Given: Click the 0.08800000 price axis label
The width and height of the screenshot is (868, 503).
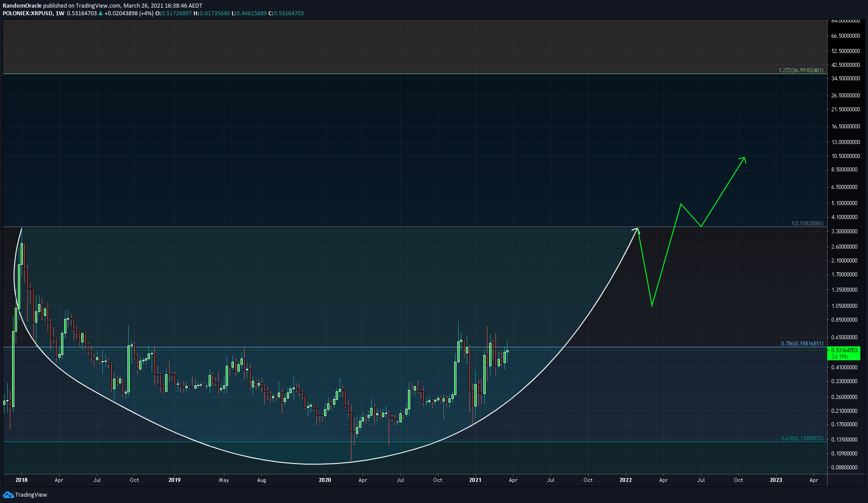Looking at the screenshot, I should coord(846,468).
